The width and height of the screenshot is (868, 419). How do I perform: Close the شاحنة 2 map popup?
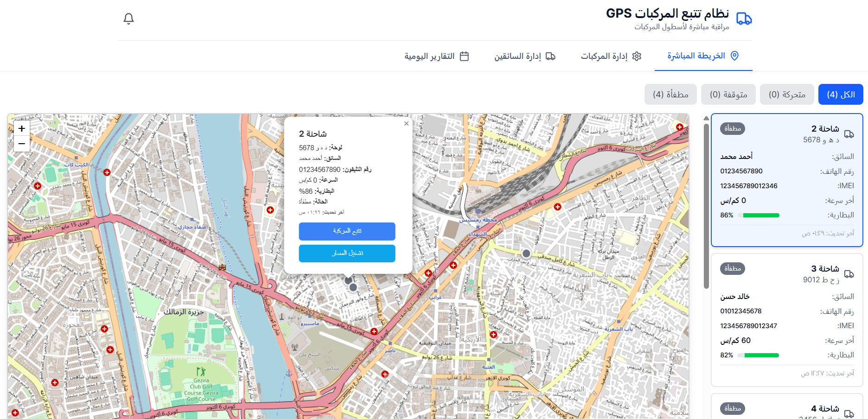click(406, 123)
